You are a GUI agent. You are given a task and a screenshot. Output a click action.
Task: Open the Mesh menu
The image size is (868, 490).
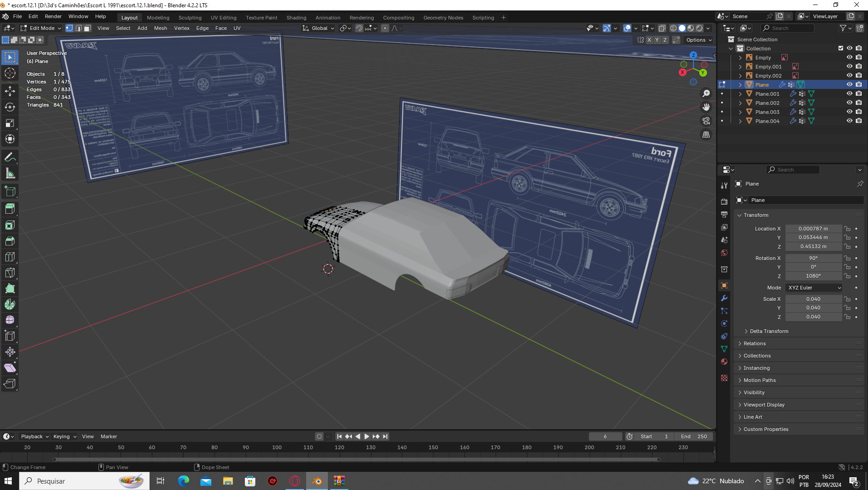(x=161, y=28)
